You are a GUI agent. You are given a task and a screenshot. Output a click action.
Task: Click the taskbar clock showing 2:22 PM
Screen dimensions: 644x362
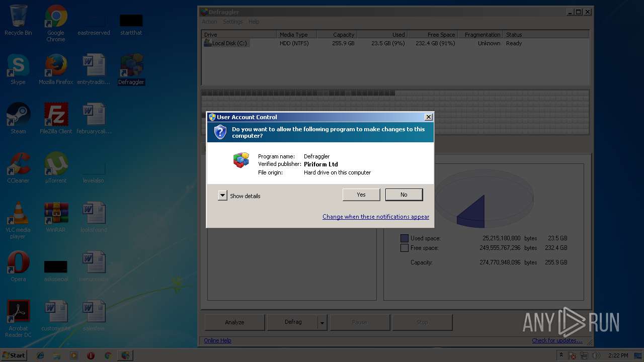coord(618,355)
